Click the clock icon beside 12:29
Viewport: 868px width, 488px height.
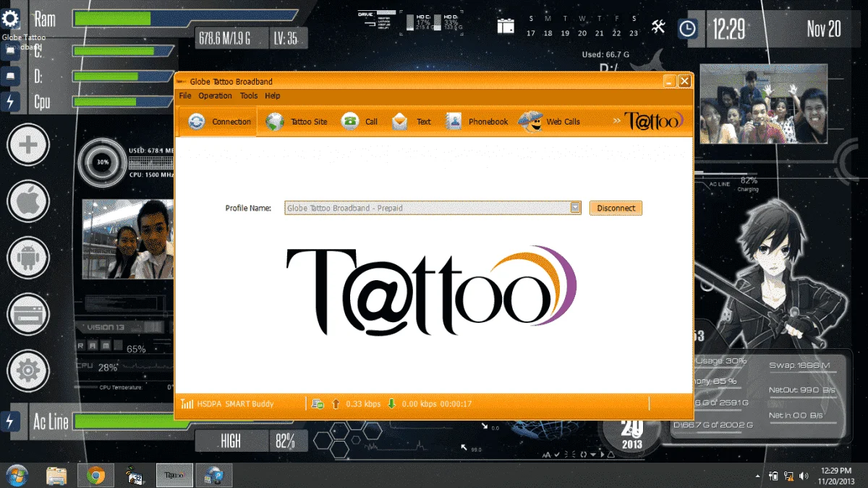(687, 28)
